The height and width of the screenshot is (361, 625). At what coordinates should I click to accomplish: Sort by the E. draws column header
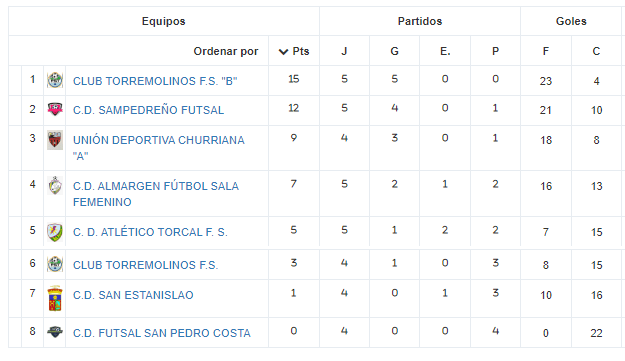(445, 51)
